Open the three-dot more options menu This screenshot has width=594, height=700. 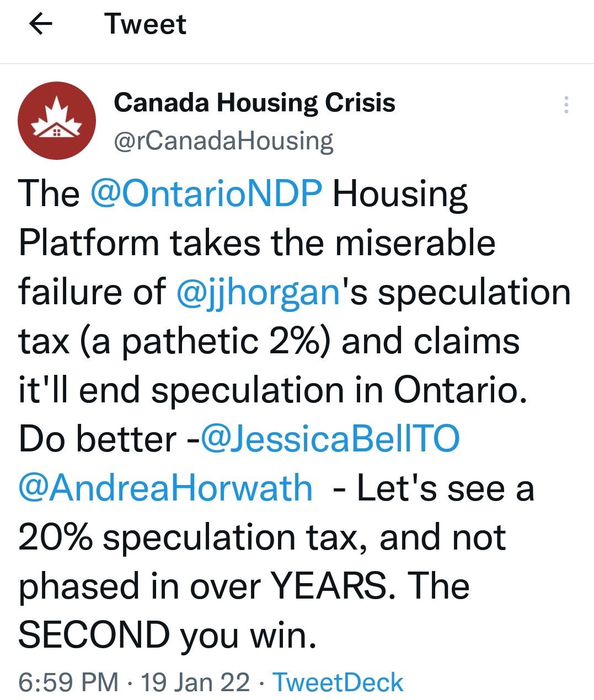coord(566,105)
